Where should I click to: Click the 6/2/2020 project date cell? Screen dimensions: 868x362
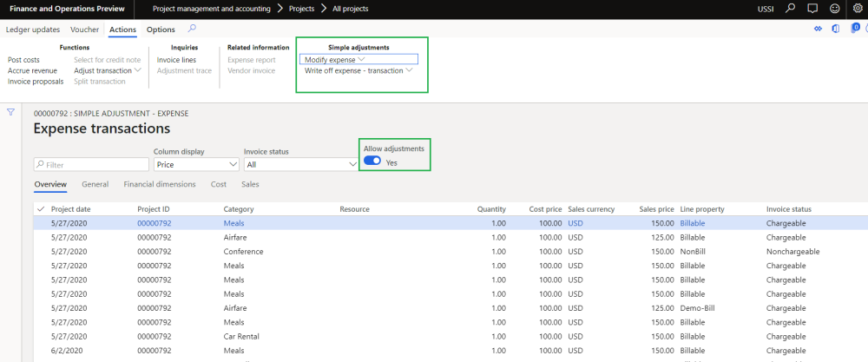tap(67, 351)
